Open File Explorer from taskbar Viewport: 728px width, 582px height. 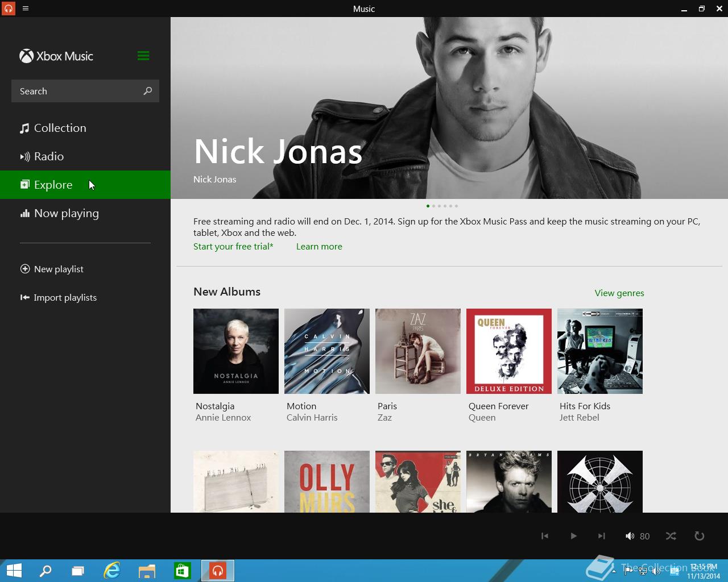(147, 571)
